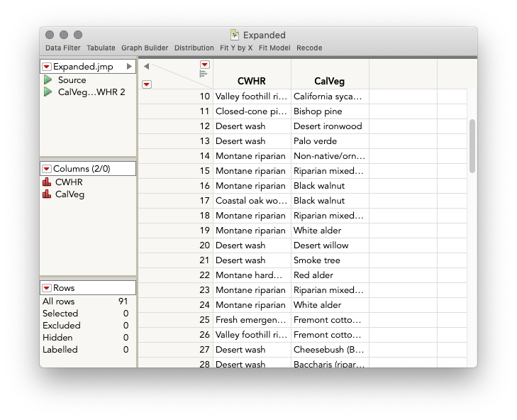
Task: Click the 'Closed-cone pi…' cell
Action: (x=252, y=111)
